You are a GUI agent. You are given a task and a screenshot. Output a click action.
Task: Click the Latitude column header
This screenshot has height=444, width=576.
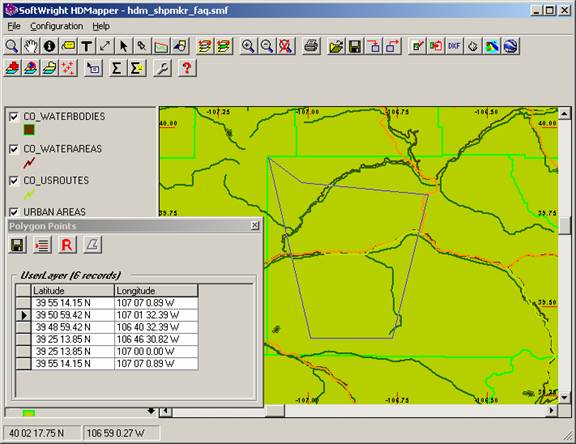click(73, 290)
